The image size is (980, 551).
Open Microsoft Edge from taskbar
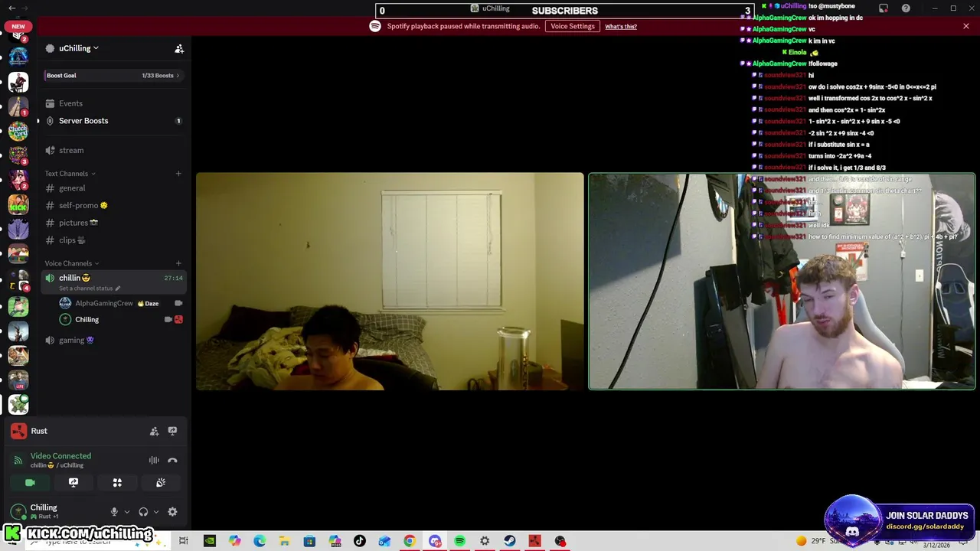260,541
